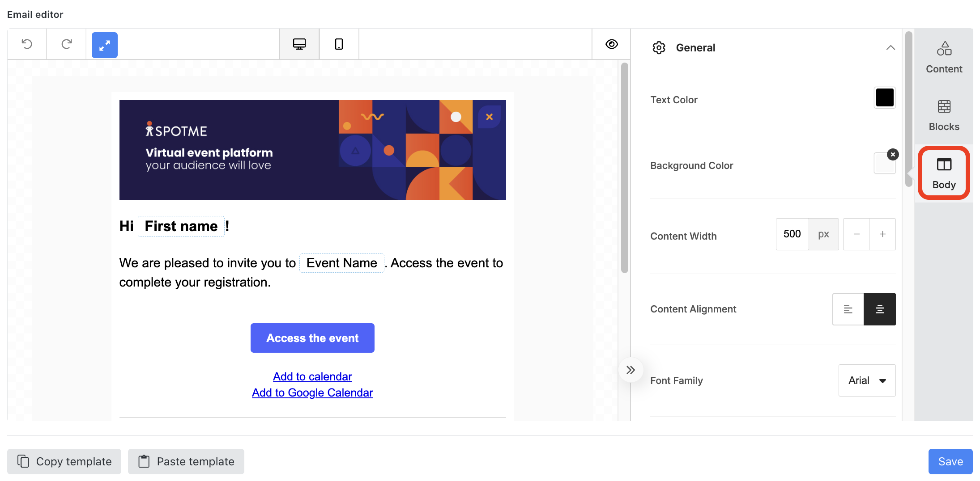Switch to desktop preview mode
The width and height of the screenshot is (980, 481).
(299, 44)
